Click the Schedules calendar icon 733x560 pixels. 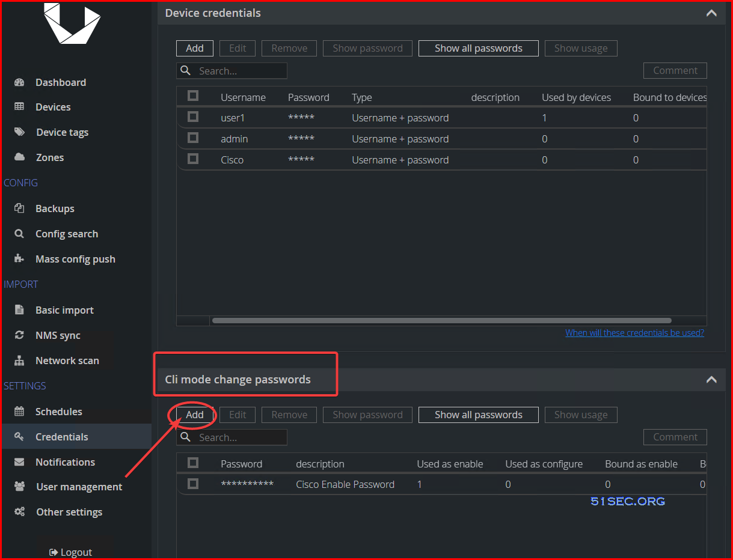pyautogui.click(x=19, y=412)
